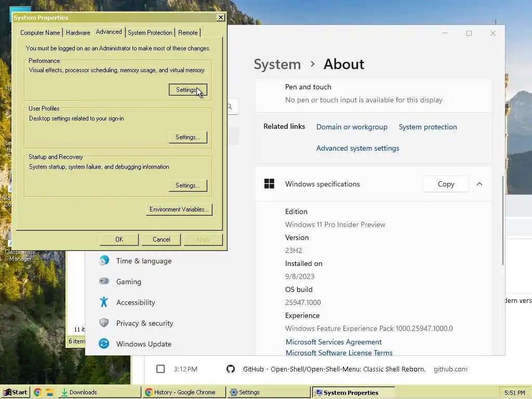Minimize the Settings window
The image size is (532, 399).
[x=445, y=33]
